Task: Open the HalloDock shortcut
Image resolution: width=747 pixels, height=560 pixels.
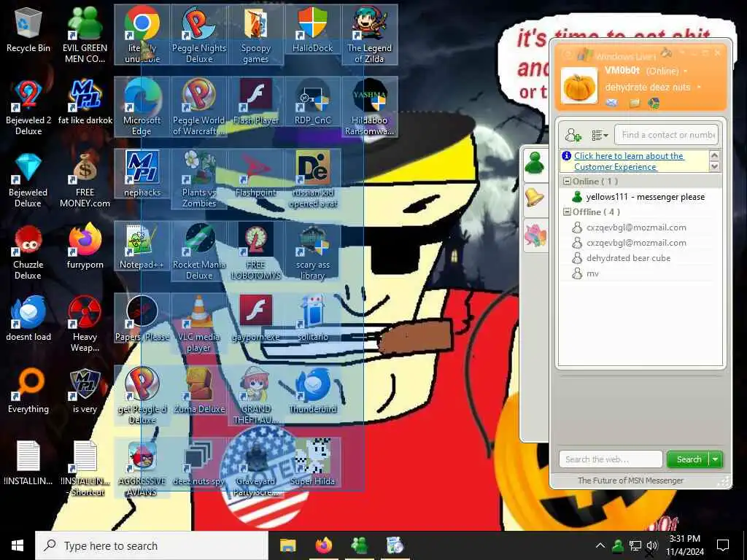Action: click(x=312, y=29)
